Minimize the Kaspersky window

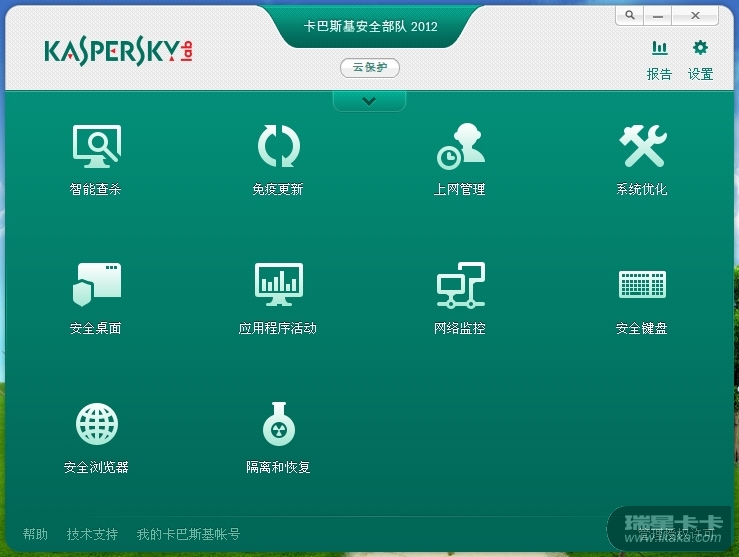[x=657, y=15]
